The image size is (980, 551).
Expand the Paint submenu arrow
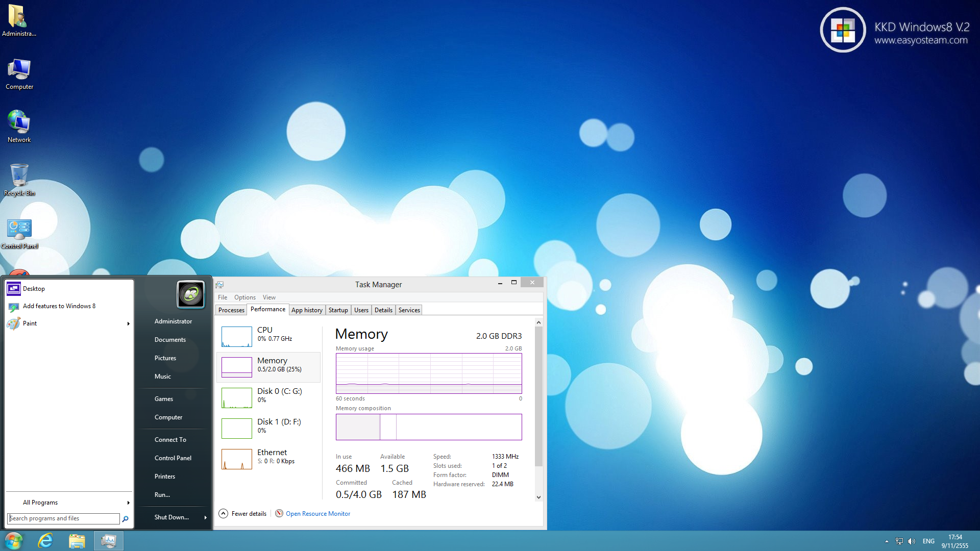(128, 323)
